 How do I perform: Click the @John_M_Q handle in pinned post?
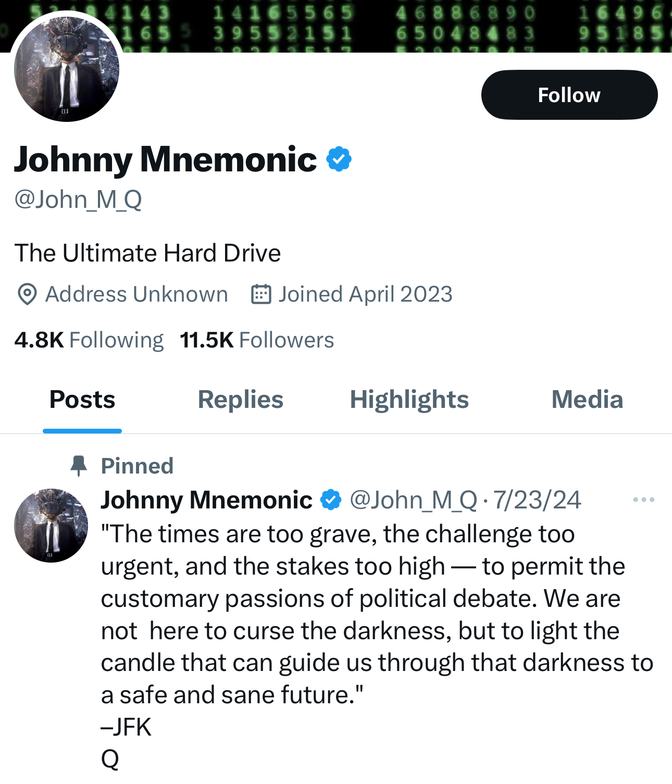pos(413,500)
